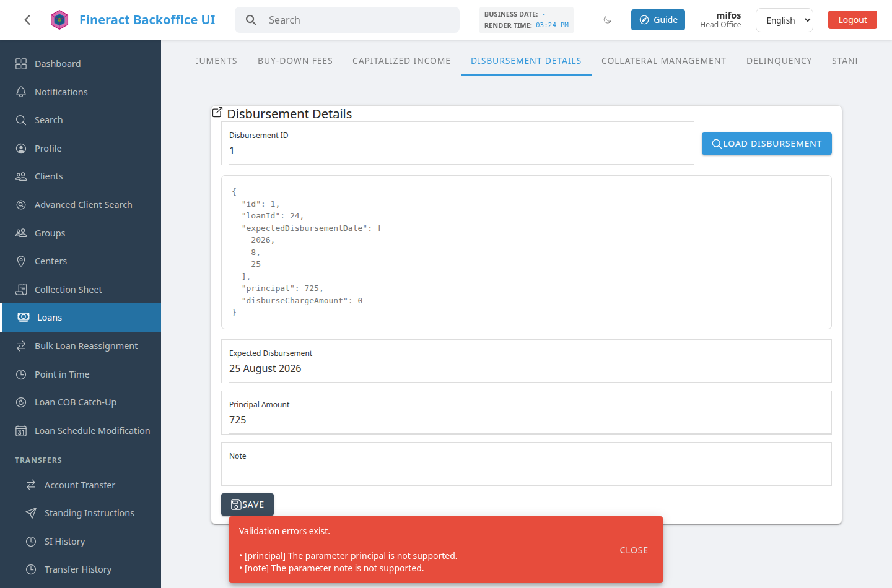892x588 pixels.
Task: Click the Loan COB Catch-Up icon
Action: [21, 402]
